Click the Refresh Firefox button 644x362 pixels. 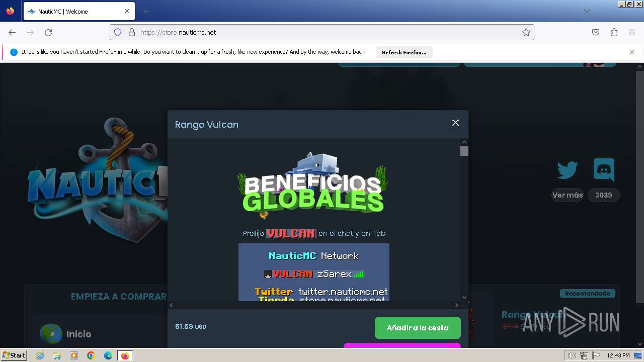click(x=404, y=52)
